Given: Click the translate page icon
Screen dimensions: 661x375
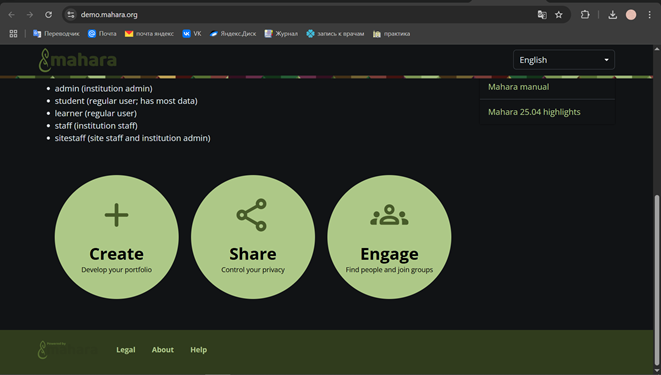Looking at the screenshot, I should (542, 15).
